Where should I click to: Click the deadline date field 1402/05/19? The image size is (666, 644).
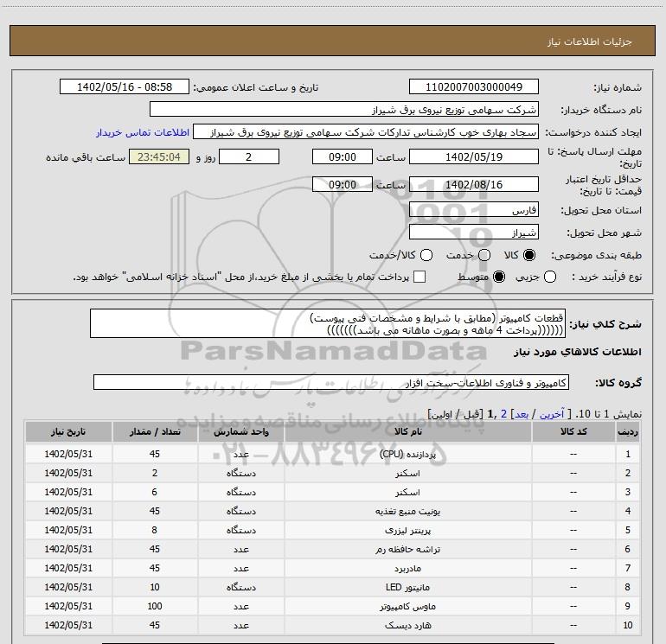click(474, 156)
